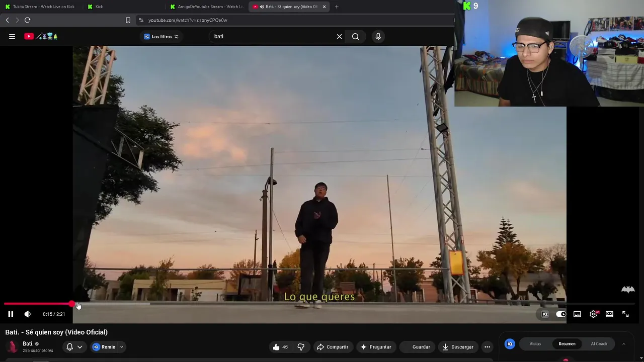Click the video title text

[56, 332]
